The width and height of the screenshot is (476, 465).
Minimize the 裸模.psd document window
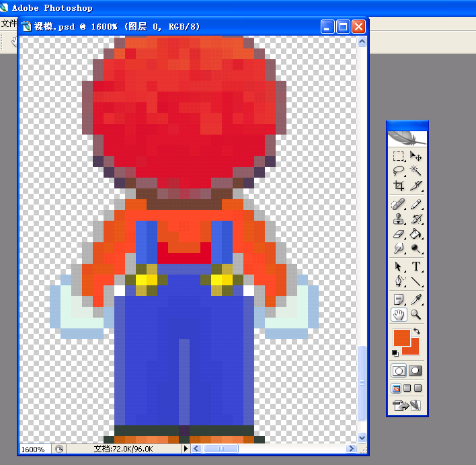pyautogui.click(x=327, y=27)
